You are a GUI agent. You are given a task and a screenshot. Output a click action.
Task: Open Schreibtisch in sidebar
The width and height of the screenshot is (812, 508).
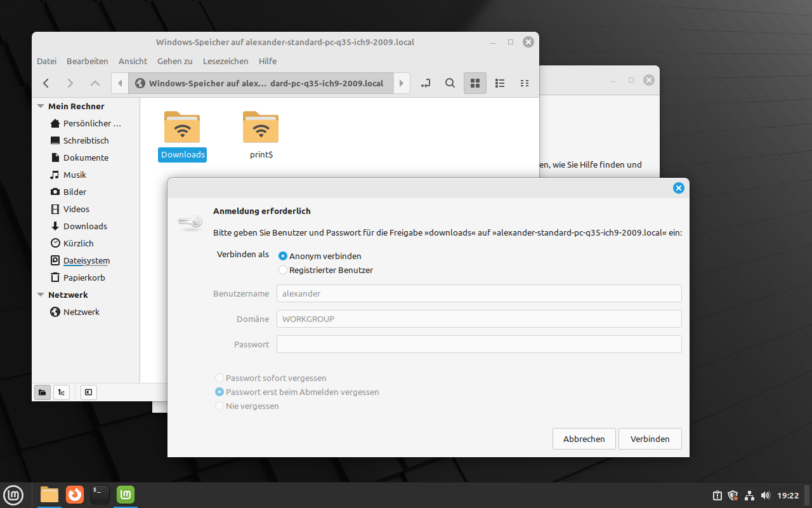click(86, 140)
